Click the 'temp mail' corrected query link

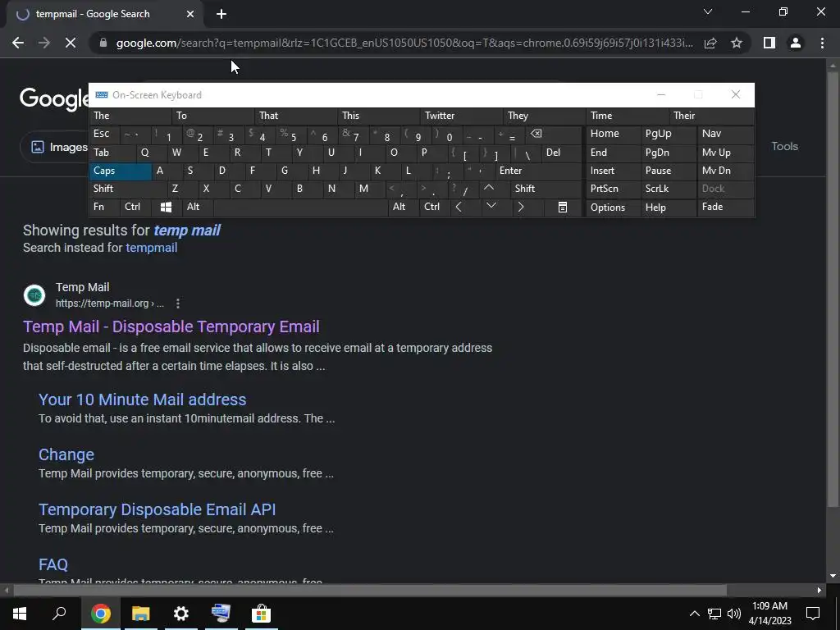coord(187,231)
